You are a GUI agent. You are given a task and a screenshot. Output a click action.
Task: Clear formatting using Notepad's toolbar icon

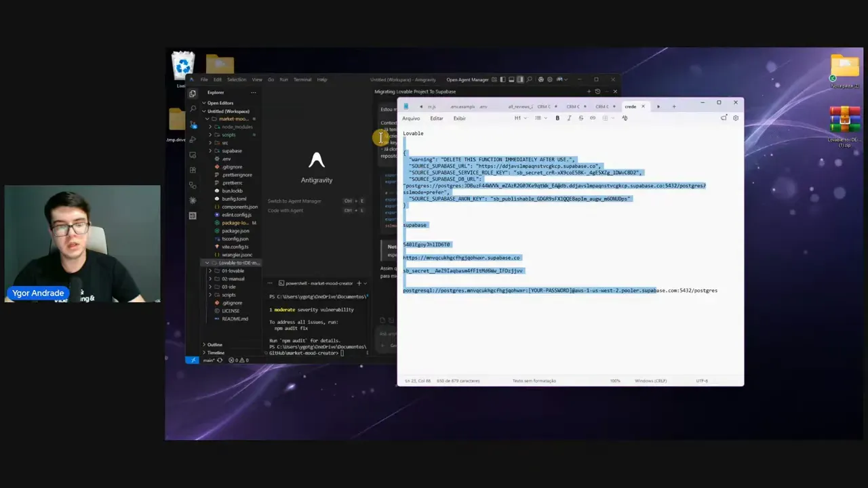point(625,118)
